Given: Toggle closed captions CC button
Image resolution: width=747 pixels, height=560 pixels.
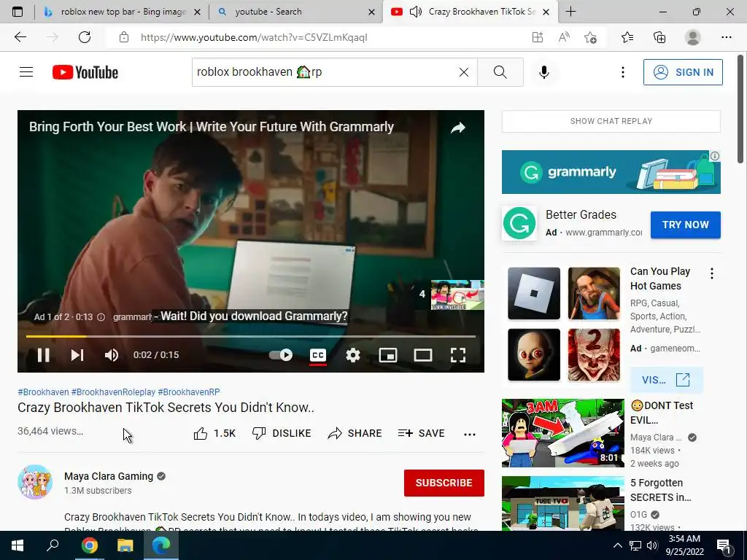Looking at the screenshot, I should point(318,355).
